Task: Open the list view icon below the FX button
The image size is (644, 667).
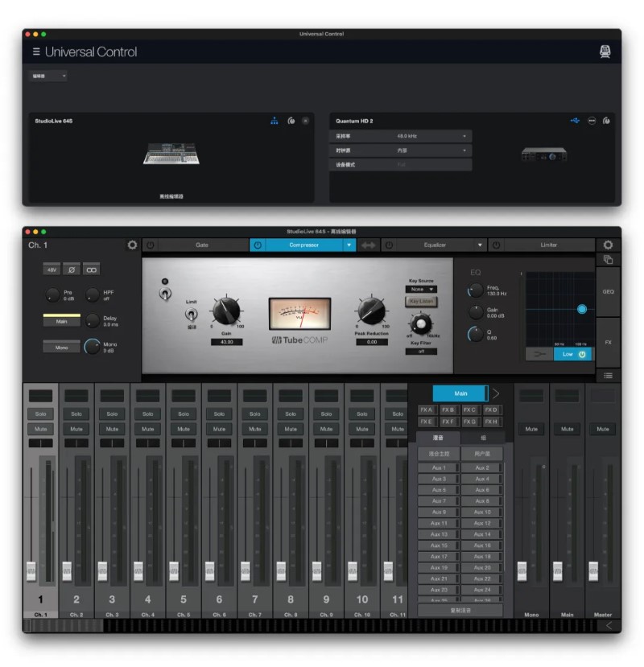Action: 608,376
